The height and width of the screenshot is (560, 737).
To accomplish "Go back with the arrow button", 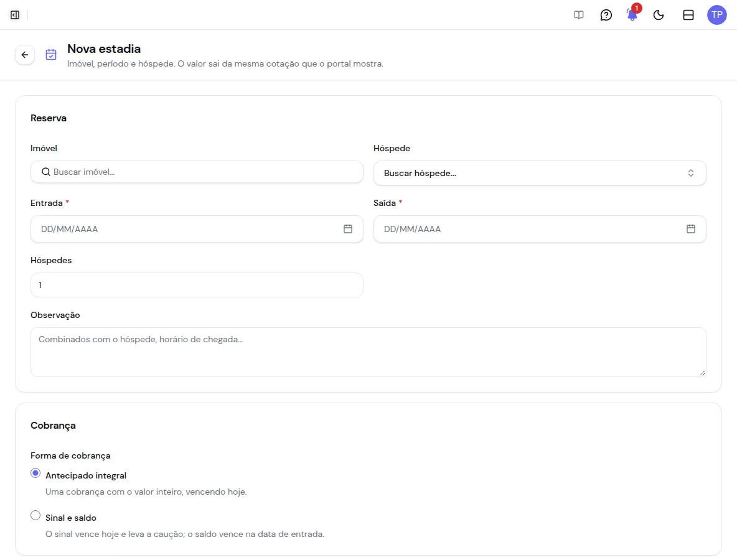I will 25,55.
